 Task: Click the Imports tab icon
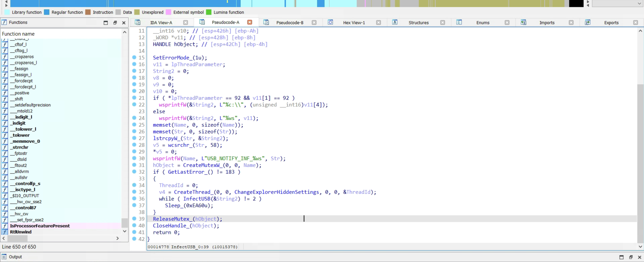(x=523, y=22)
